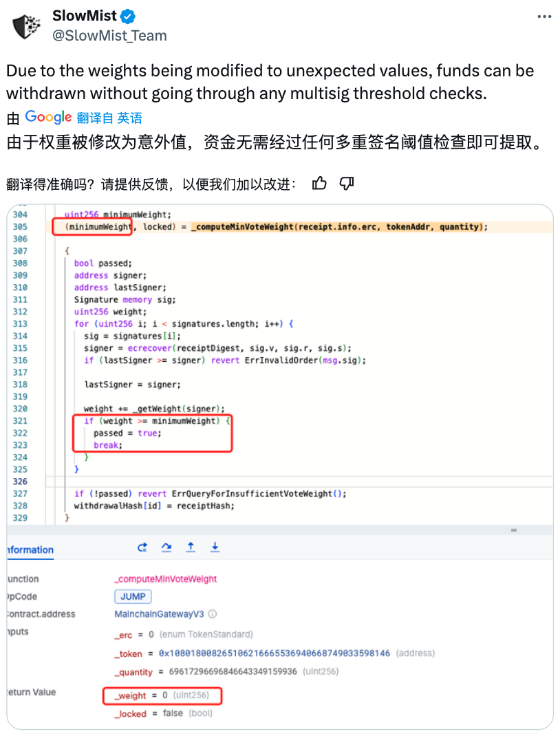Click the panel resize handle above debugger toolbar
560x734 pixels.
513,530
